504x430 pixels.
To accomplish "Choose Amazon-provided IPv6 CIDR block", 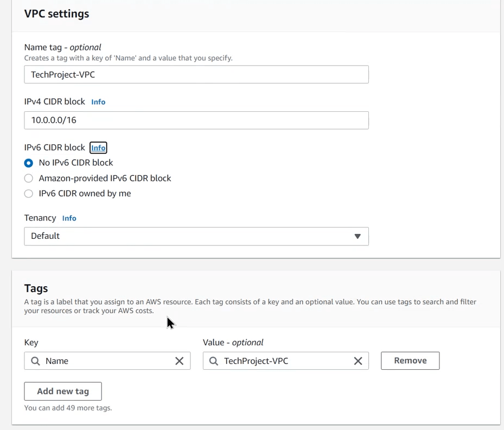I will (29, 178).
